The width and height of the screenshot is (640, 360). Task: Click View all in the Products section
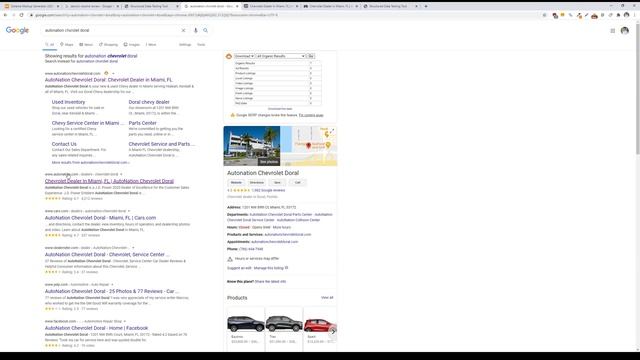(327, 298)
